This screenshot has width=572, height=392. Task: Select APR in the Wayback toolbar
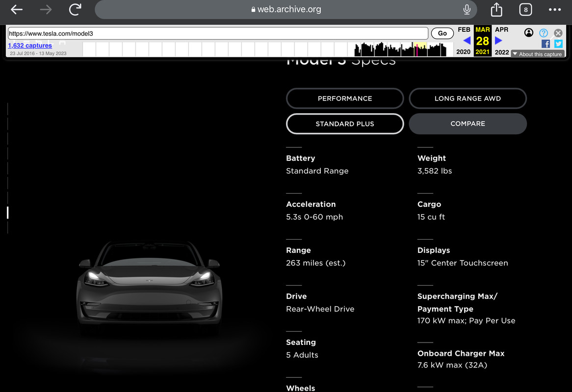[x=501, y=29]
